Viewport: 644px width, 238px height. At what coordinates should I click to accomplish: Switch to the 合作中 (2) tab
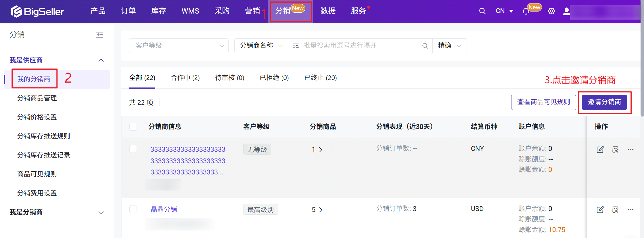click(185, 78)
